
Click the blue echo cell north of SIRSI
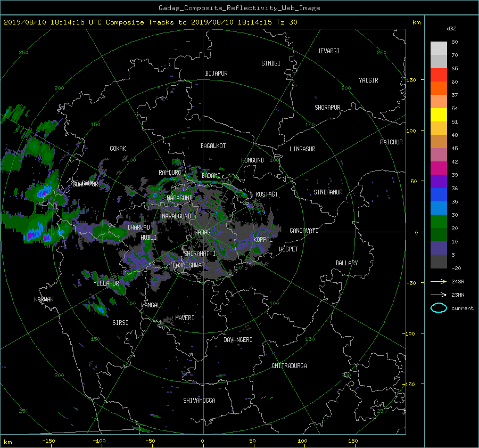pyautogui.click(x=100, y=309)
